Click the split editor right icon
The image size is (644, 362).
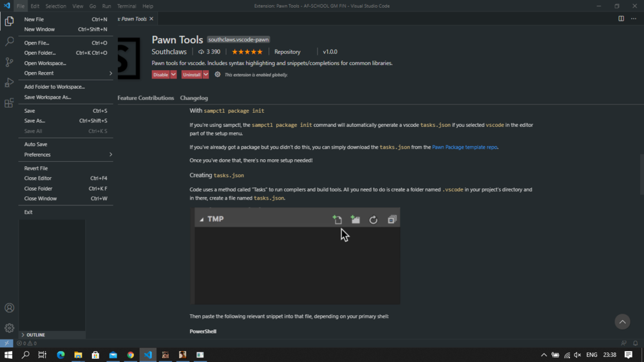tap(621, 19)
